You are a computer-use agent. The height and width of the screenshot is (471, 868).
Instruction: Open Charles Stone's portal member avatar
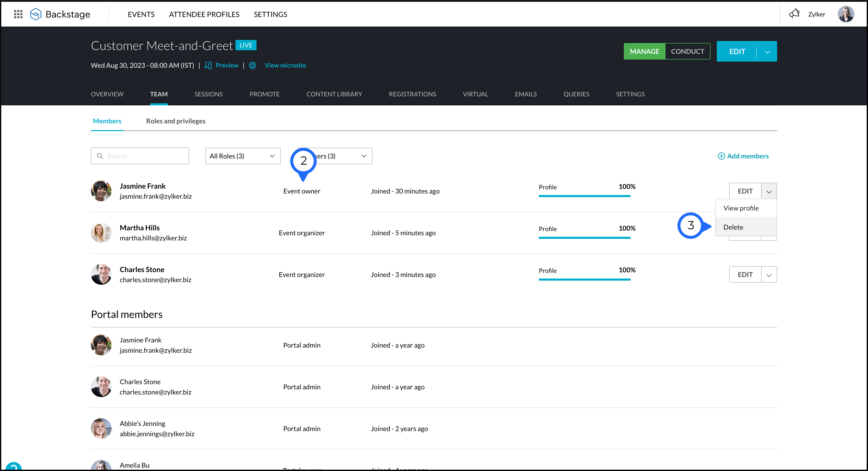tap(101, 387)
